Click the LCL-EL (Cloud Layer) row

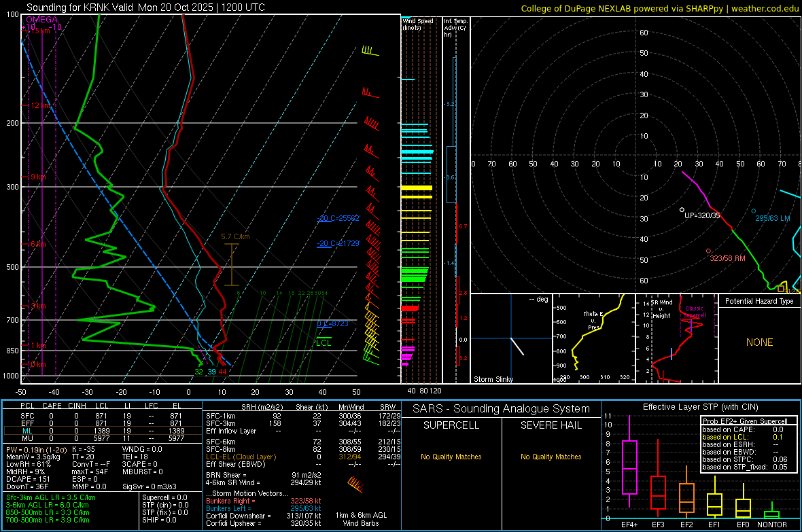click(x=303, y=457)
